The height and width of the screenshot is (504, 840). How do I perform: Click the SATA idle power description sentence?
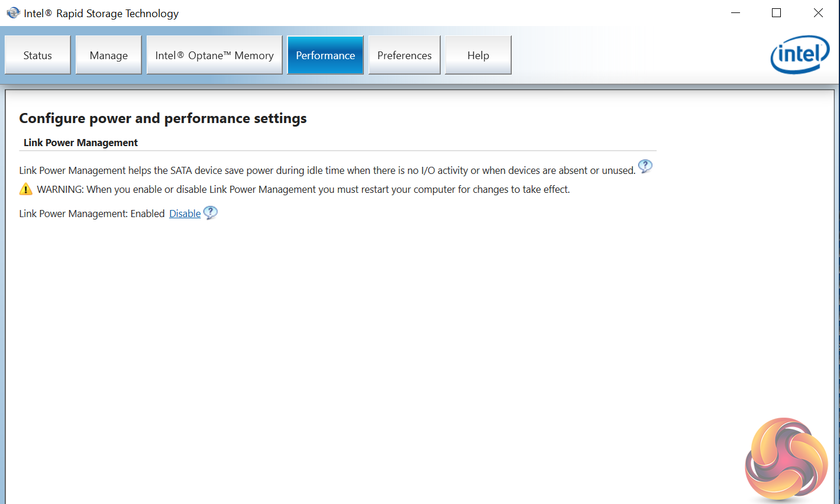tap(327, 170)
